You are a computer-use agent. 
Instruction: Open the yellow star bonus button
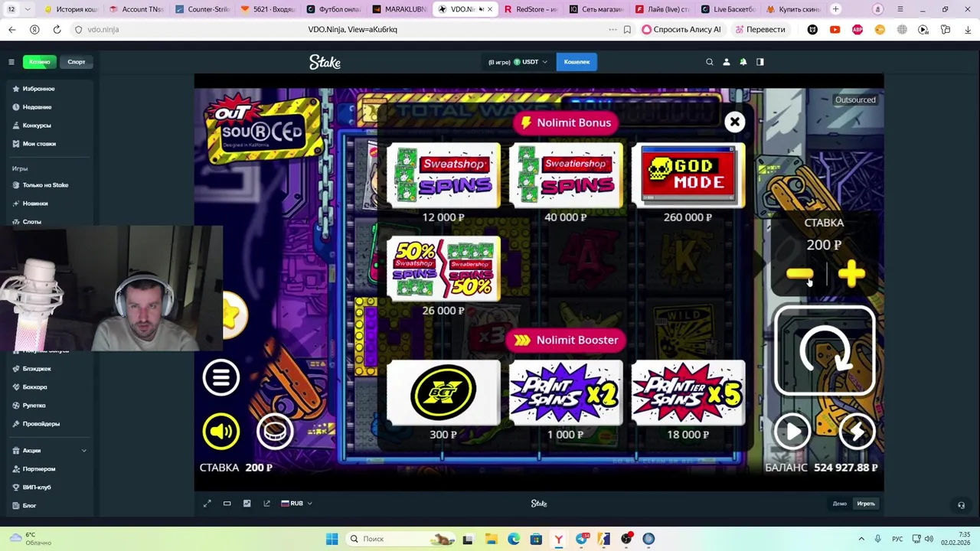coord(235,315)
